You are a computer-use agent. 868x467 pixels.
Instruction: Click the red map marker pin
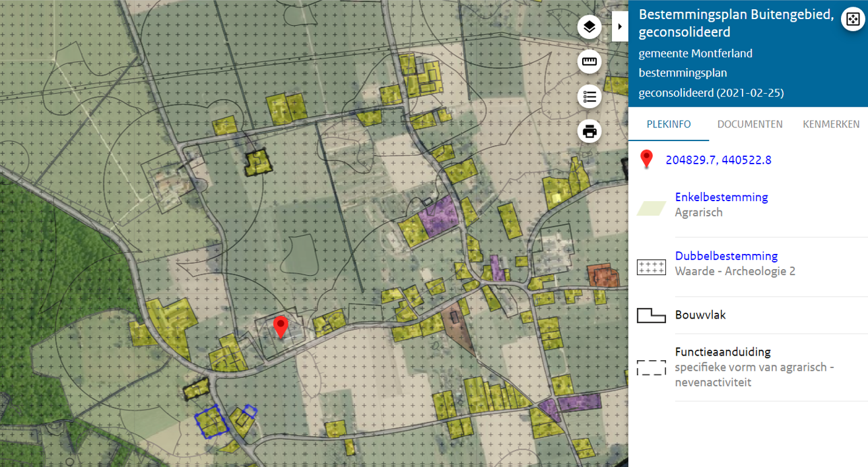[x=281, y=327]
